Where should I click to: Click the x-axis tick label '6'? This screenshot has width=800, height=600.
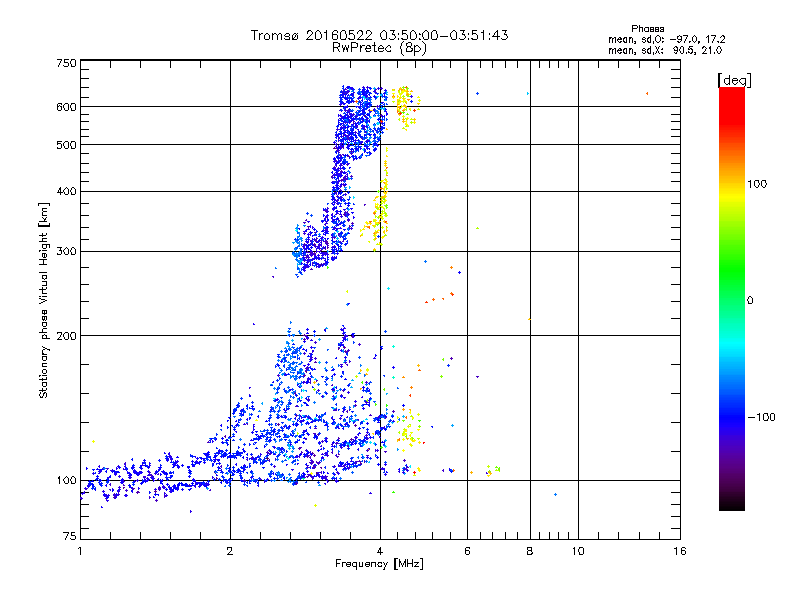pyautogui.click(x=467, y=551)
